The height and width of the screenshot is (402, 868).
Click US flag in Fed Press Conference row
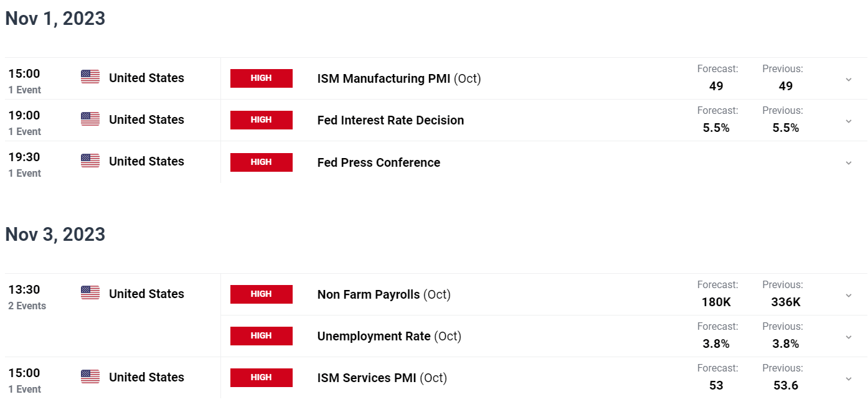click(x=90, y=161)
